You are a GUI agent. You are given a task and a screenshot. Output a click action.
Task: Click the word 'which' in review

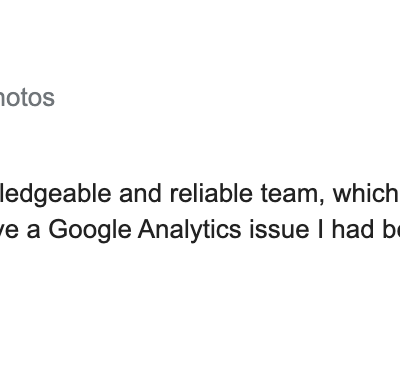366,194
